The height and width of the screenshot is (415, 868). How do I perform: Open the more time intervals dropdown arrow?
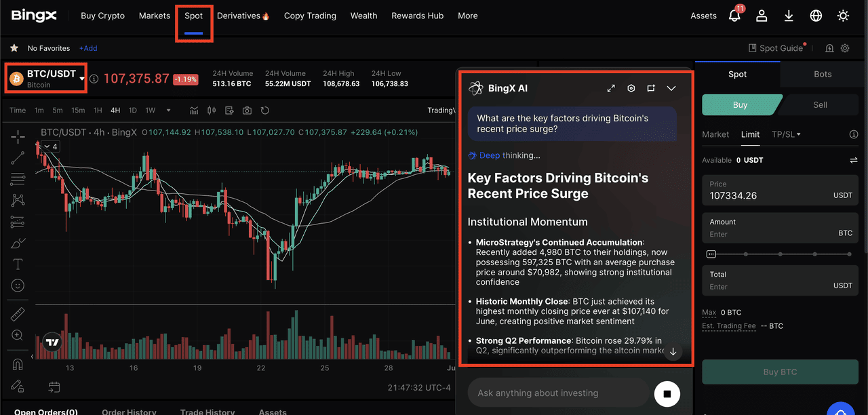[168, 110]
